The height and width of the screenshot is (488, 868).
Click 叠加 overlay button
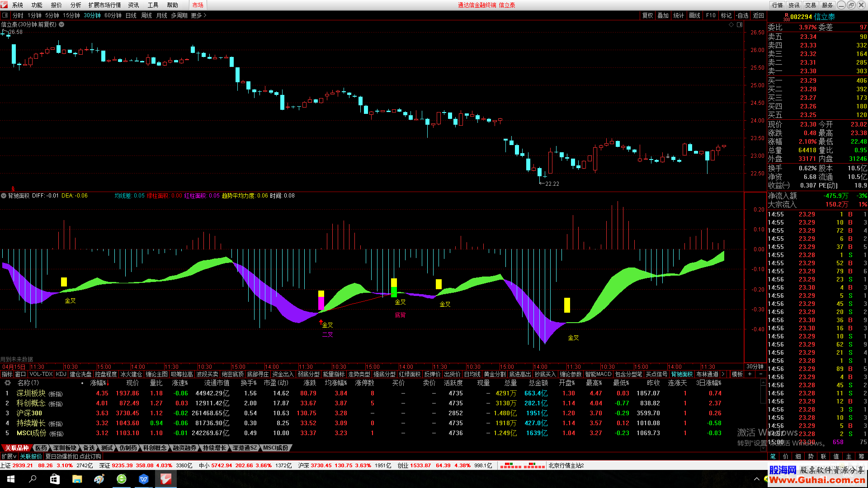click(663, 15)
